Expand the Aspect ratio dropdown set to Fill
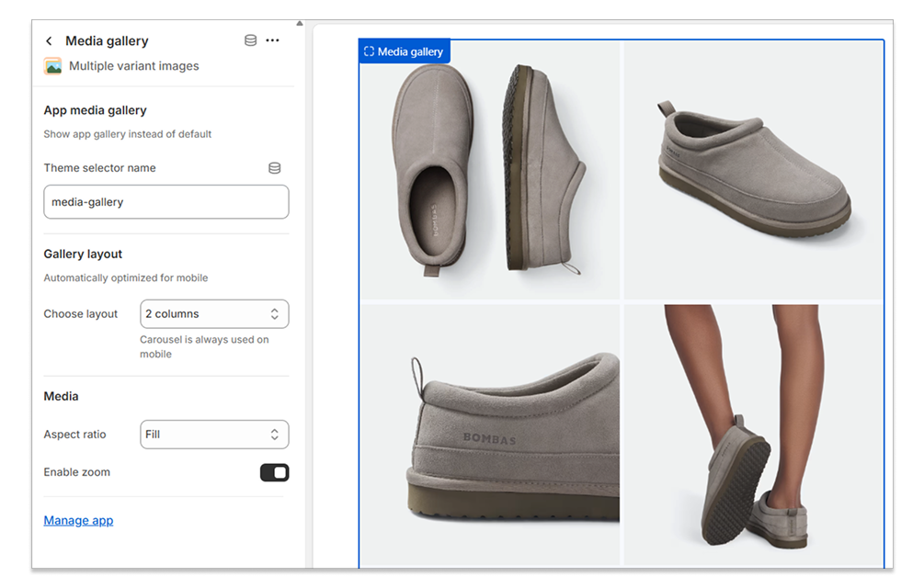 click(x=214, y=435)
